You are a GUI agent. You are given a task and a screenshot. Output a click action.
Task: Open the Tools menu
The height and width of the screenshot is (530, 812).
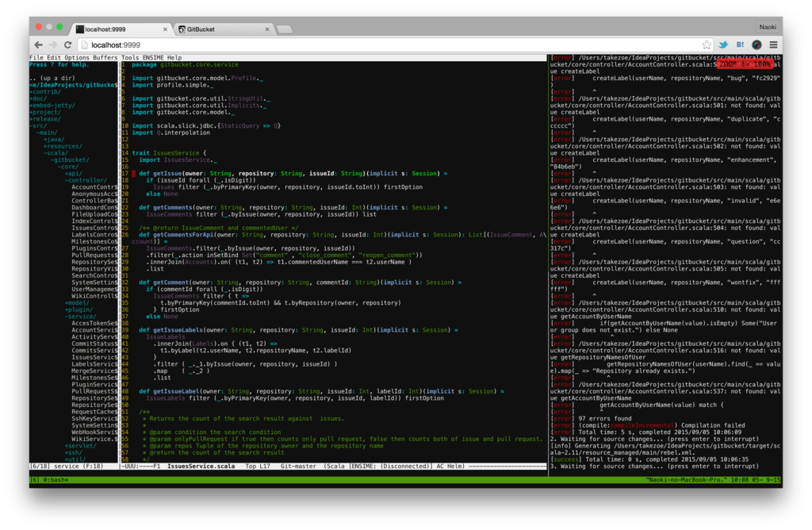click(x=130, y=57)
